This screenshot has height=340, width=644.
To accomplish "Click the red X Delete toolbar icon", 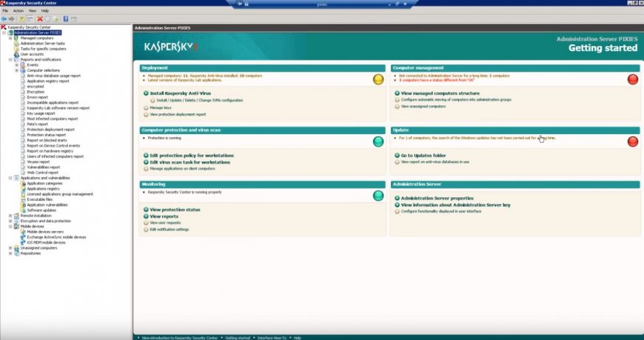I will [x=40, y=19].
